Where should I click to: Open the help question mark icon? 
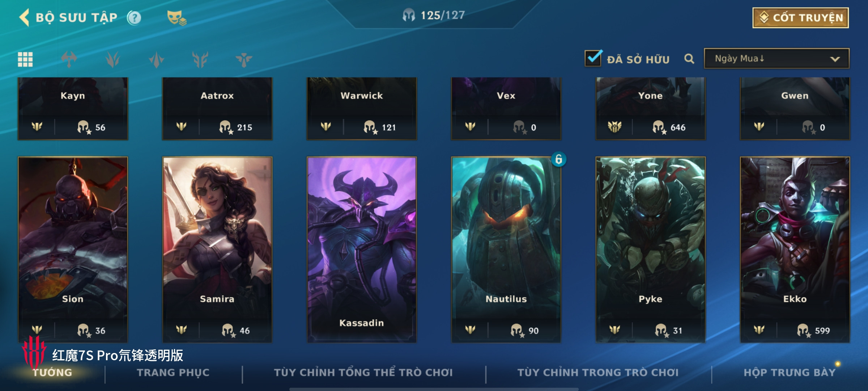pyautogui.click(x=134, y=18)
